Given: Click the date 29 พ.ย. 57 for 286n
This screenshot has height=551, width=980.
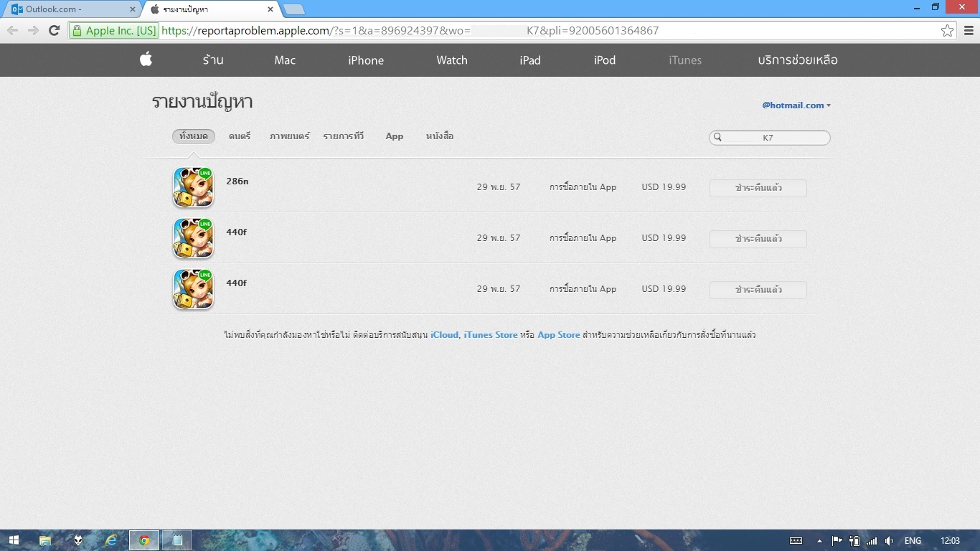Looking at the screenshot, I should pyautogui.click(x=499, y=187).
